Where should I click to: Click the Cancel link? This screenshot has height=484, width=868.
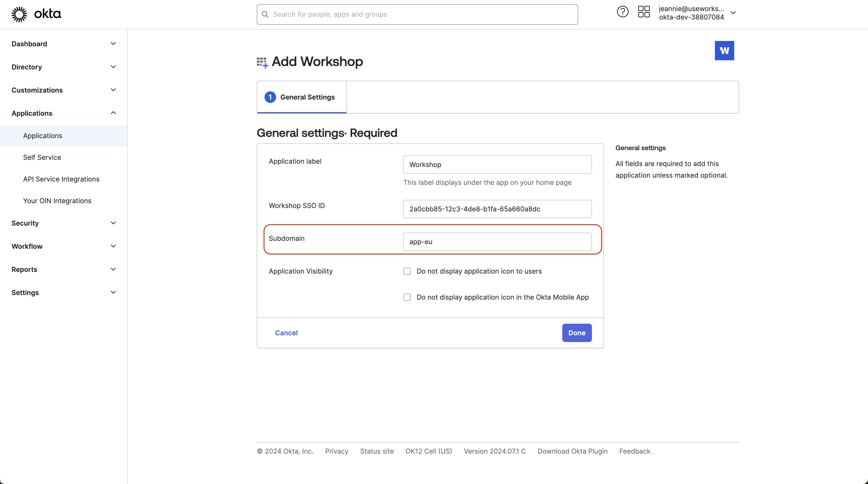click(x=286, y=333)
